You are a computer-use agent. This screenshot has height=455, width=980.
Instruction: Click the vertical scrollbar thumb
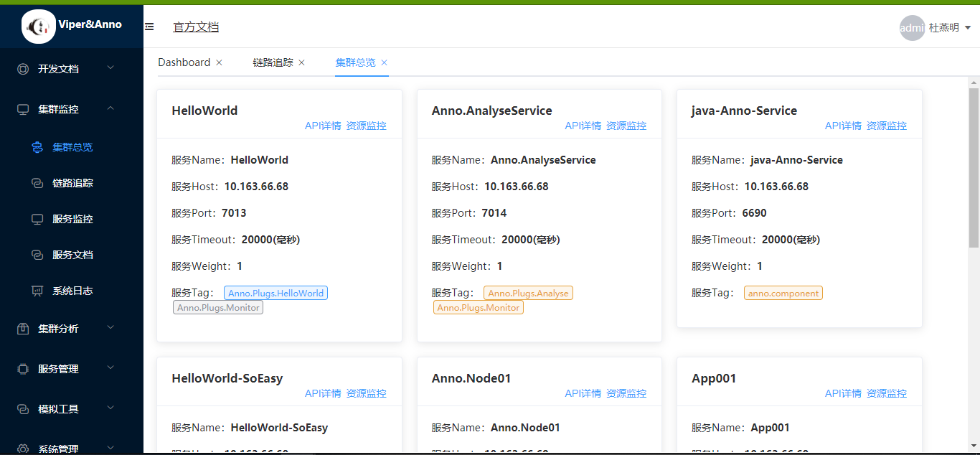pyautogui.click(x=974, y=169)
